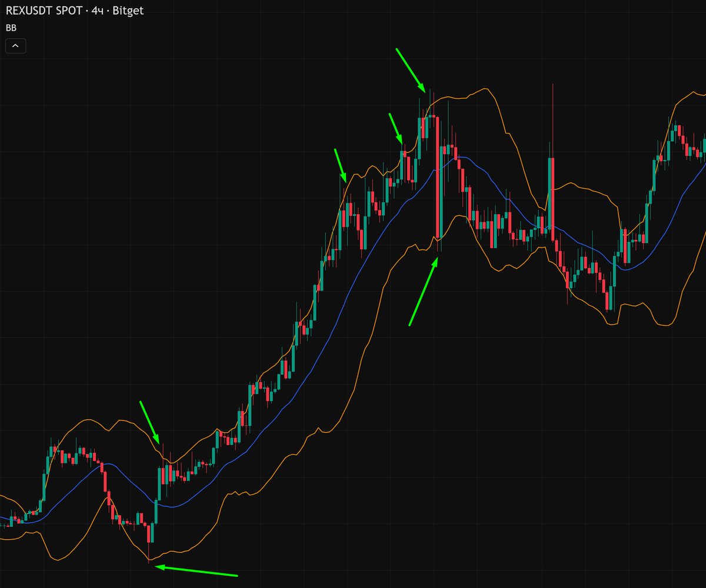The height and width of the screenshot is (588, 706).
Task: Collapse the indicator legend chevron button
Action: (x=15, y=45)
